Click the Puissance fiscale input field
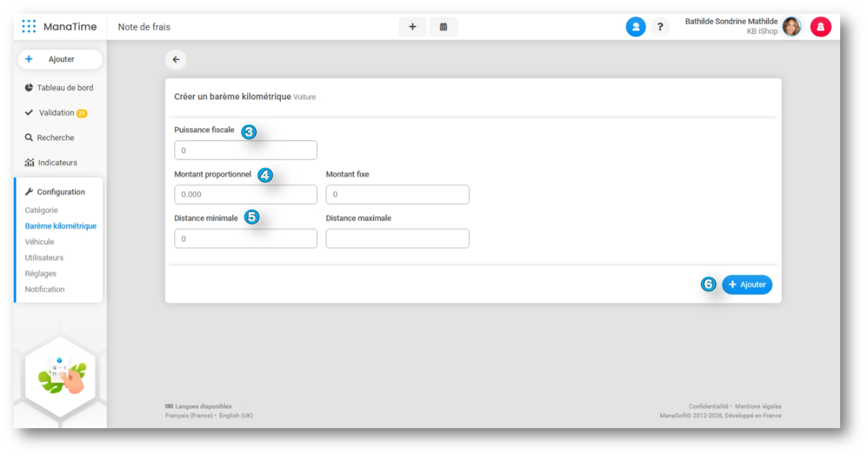Image resolution: width=868 pixels, height=456 pixels. pyautogui.click(x=246, y=150)
